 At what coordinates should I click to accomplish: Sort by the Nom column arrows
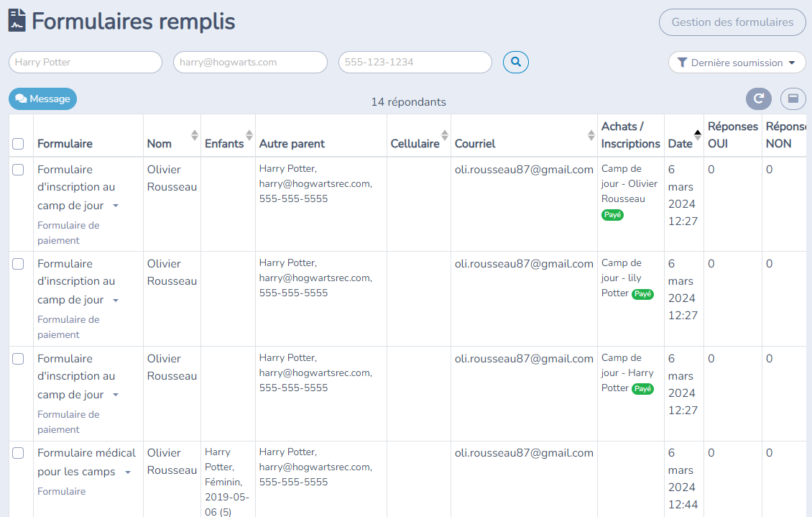[194, 135]
